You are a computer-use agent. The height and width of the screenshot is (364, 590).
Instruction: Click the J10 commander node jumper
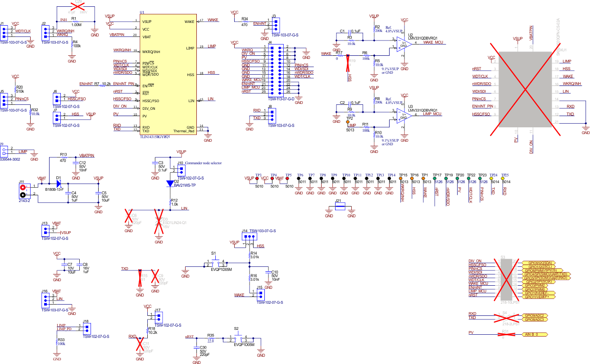[x=182, y=170]
